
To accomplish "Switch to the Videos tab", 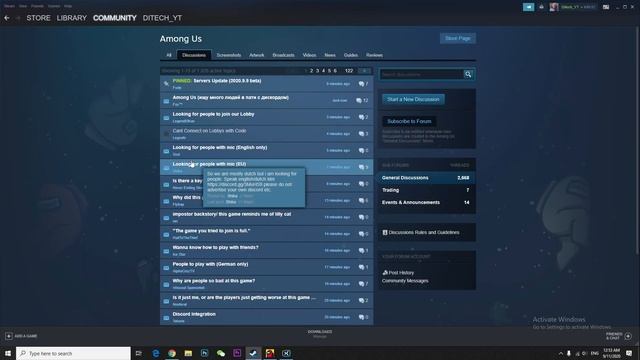I will (309, 55).
